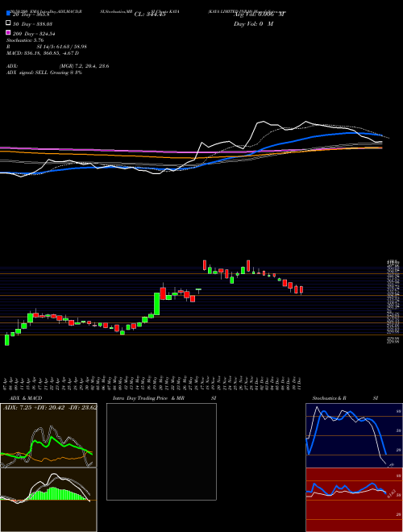Open the blue Stochastics chart panel

click(x=354, y=435)
